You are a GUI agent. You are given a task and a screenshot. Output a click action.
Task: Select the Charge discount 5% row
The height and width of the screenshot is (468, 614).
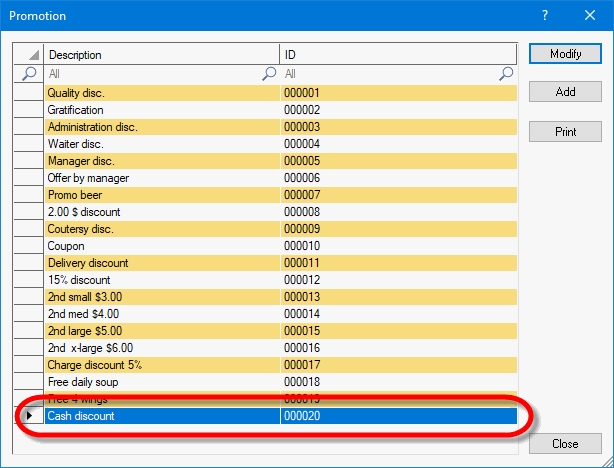(x=160, y=365)
